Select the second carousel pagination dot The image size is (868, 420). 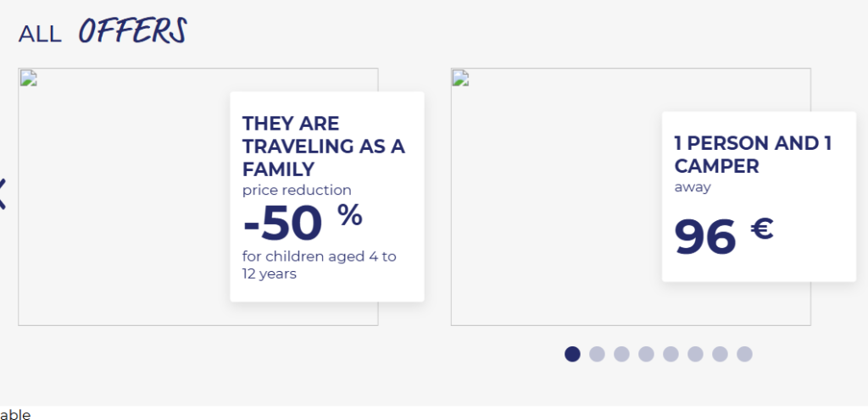pos(597,354)
